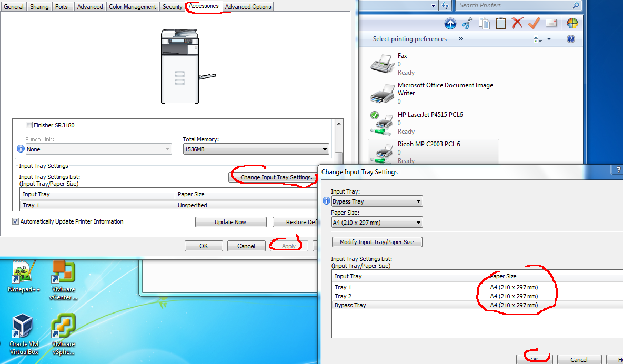
Task: Open the Input Tray Bypass Tray dropdown
Action: pyautogui.click(x=377, y=201)
